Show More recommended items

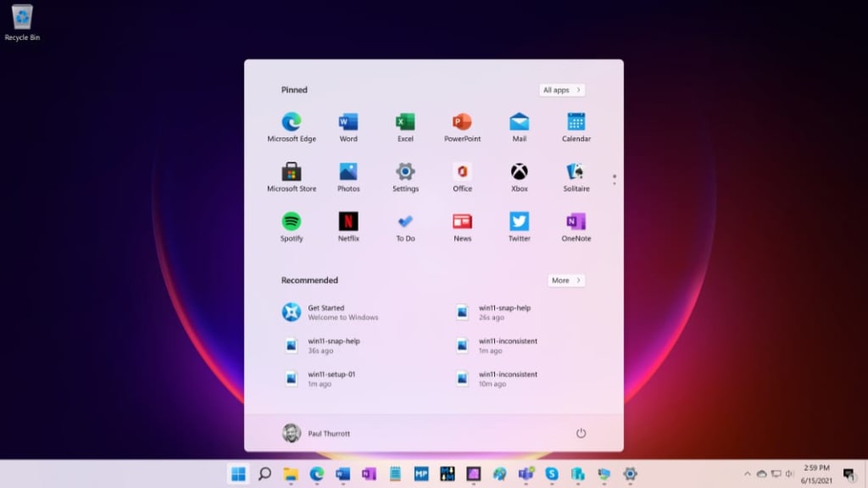click(x=565, y=280)
